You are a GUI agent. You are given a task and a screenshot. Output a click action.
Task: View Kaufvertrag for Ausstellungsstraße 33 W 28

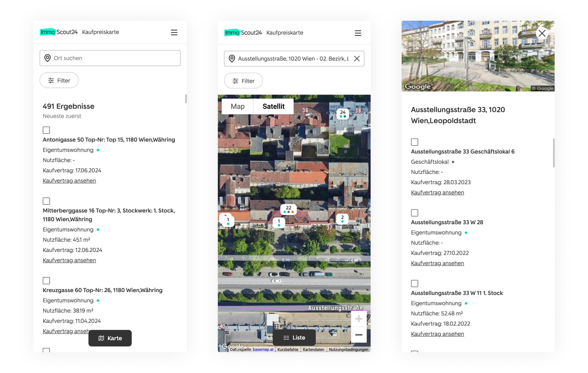point(438,263)
